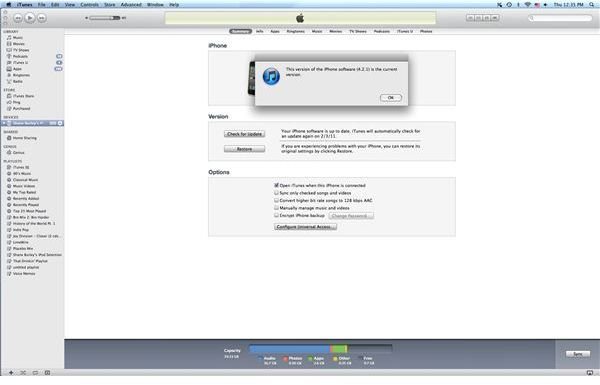Open the Advanced menu
Viewport: 600px width, 385px height.
click(131, 5)
